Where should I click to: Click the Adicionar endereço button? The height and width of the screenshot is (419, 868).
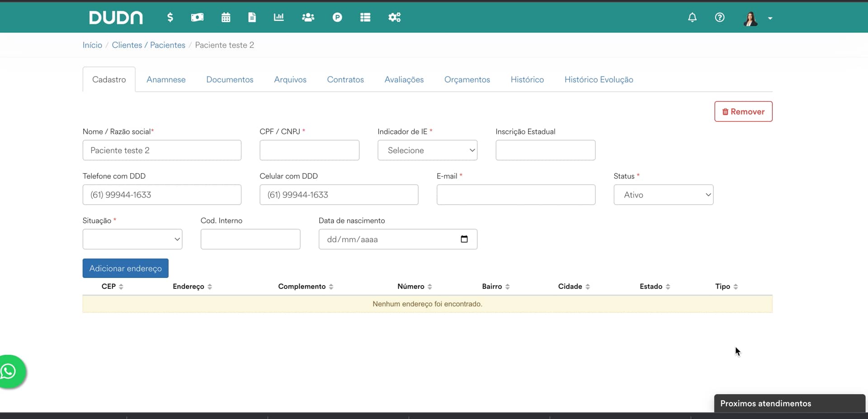pyautogui.click(x=125, y=268)
